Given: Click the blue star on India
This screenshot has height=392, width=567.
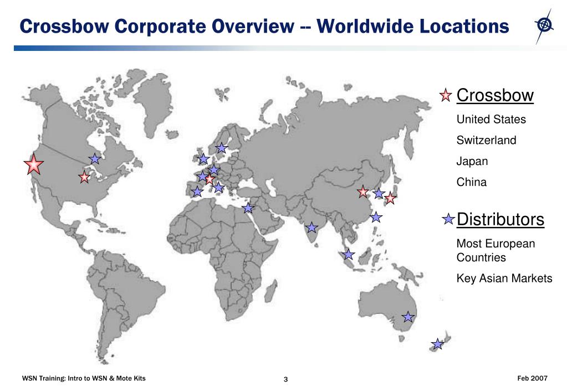Looking at the screenshot, I should click(x=311, y=227).
